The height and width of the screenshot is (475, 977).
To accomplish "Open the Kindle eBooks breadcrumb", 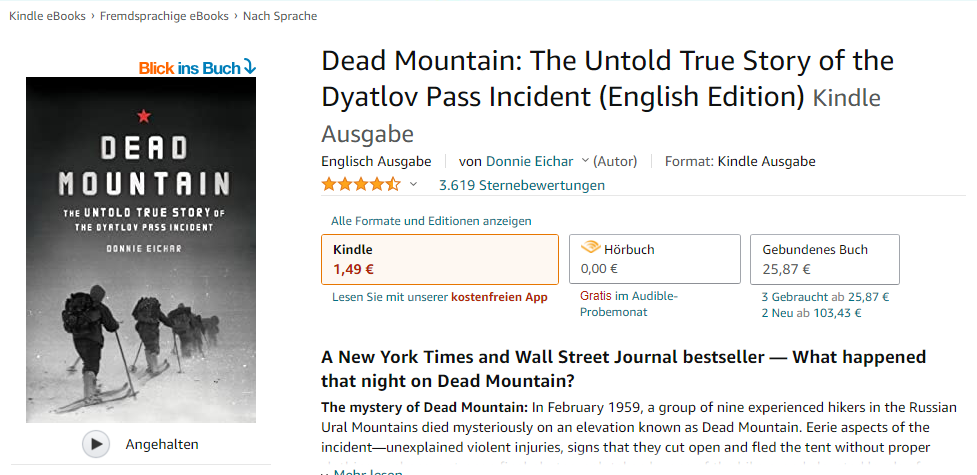I will point(47,16).
